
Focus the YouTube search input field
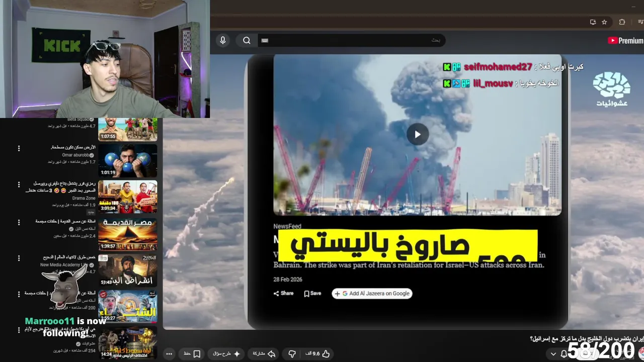pyautogui.click(x=351, y=41)
